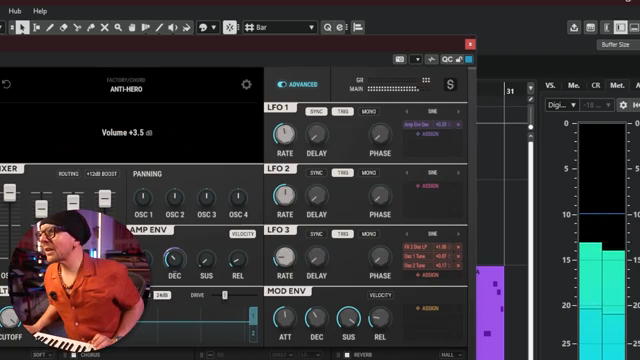Open the Digi... meter scale dropdown
The width and height of the screenshot is (640, 360).
(x=562, y=105)
